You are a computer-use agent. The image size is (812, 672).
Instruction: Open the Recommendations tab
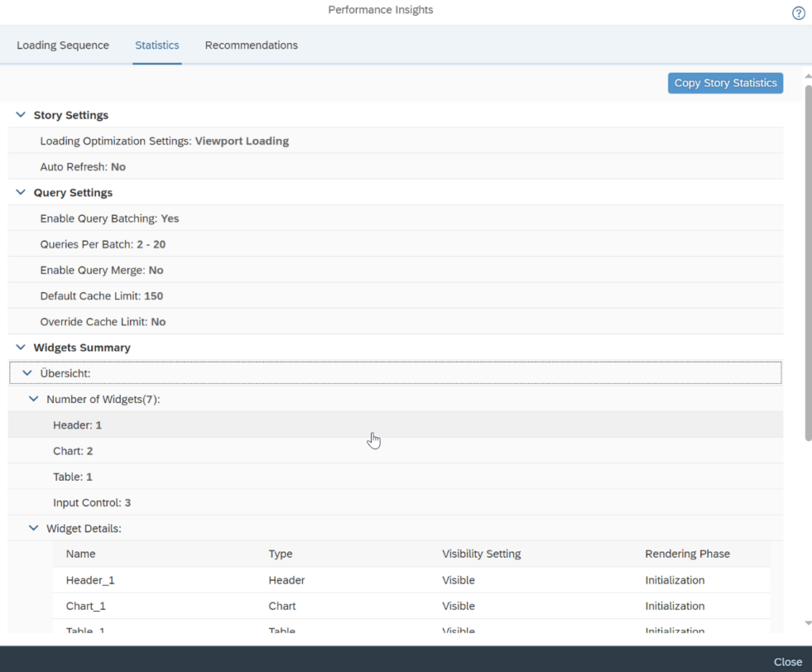coord(251,45)
